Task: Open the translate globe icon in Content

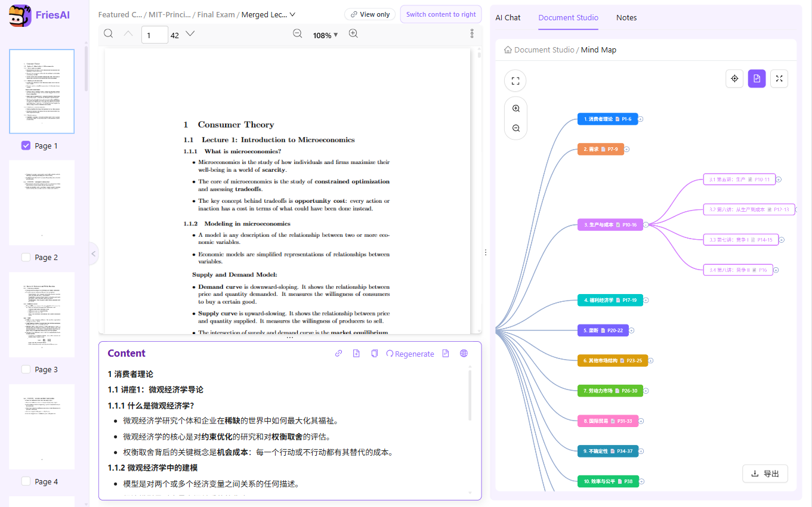Action: [464, 354]
